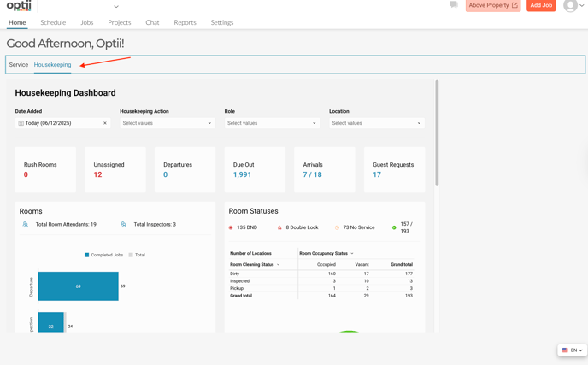The width and height of the screenshot is (588, 365).
Task: Toggle the Total gray legend swatch
Action: point(131,255)
